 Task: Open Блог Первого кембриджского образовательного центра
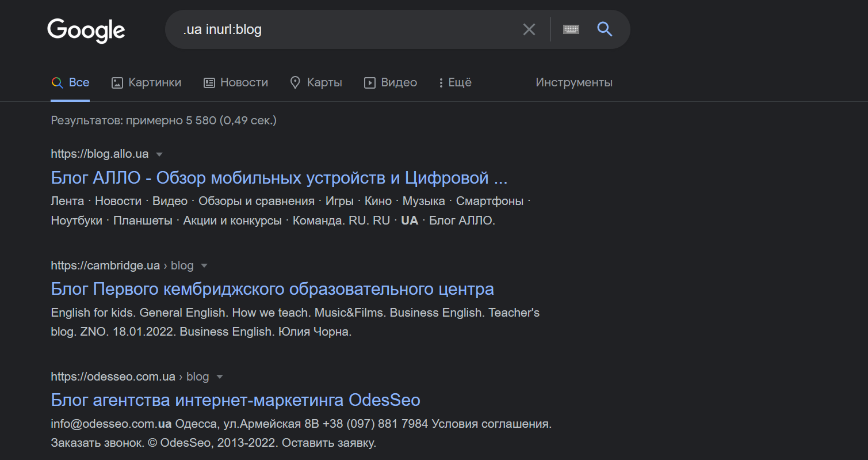[x=272, y=288]
